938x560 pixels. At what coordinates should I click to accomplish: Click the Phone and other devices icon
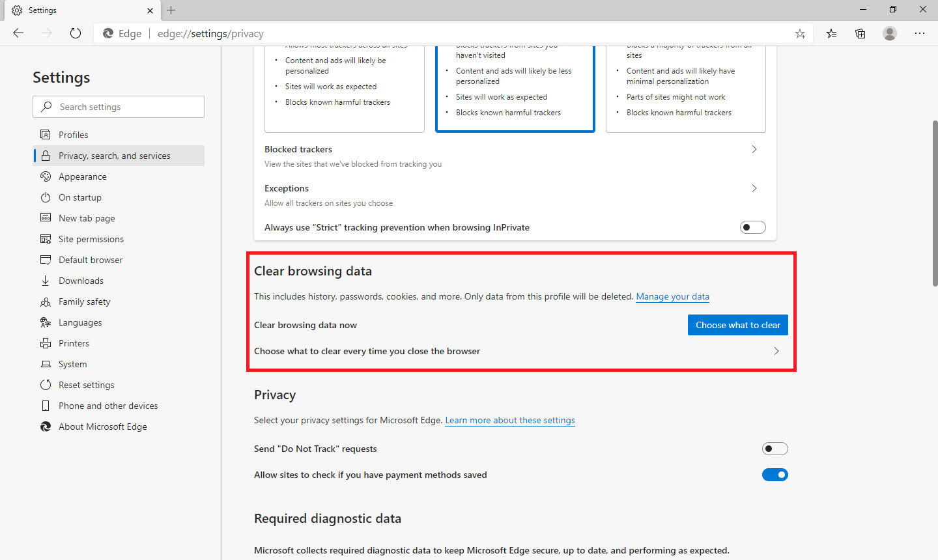pyautogui.click(x=46, y=406)
